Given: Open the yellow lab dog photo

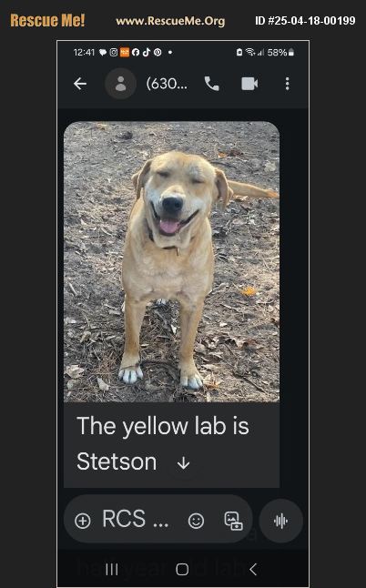Looking at the screenshot, I should coord(171,262).
